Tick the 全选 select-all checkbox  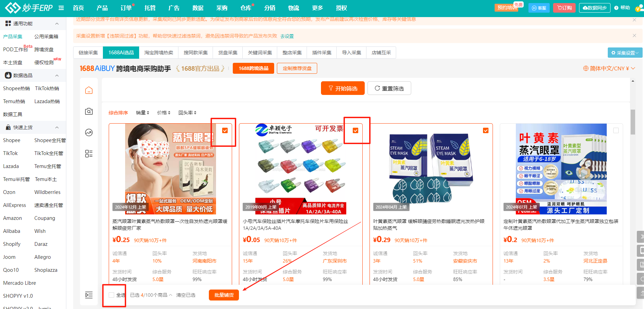[111, 295]
